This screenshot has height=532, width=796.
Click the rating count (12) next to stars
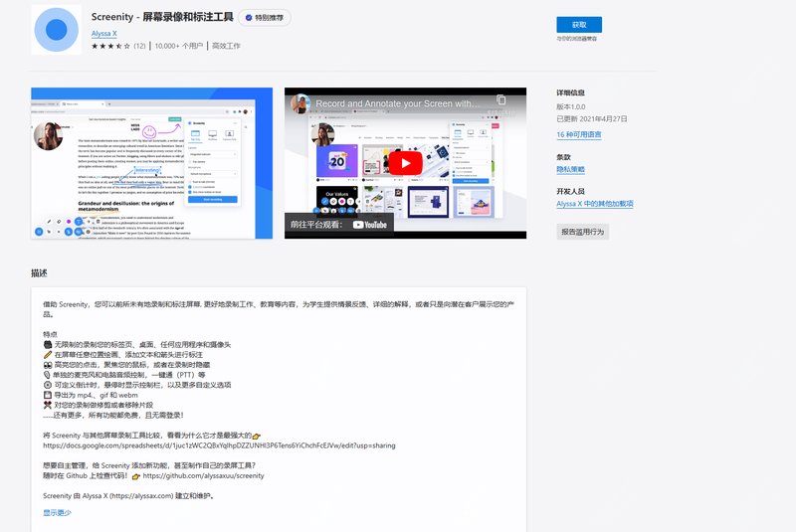[139, 46]
